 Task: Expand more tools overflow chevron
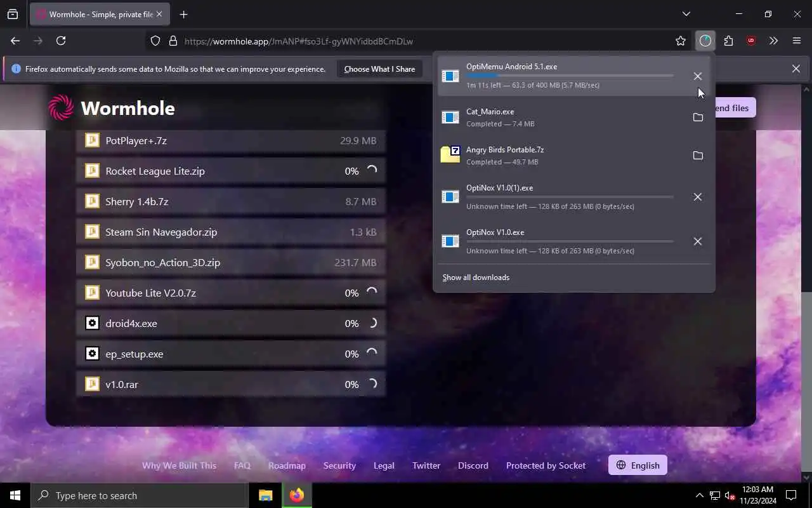(773, 41)
